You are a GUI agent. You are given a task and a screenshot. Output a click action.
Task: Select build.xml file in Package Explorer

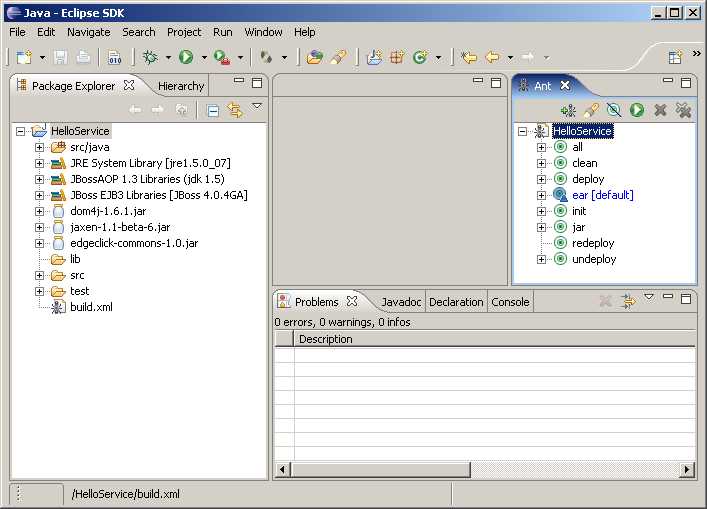(92, 307)
